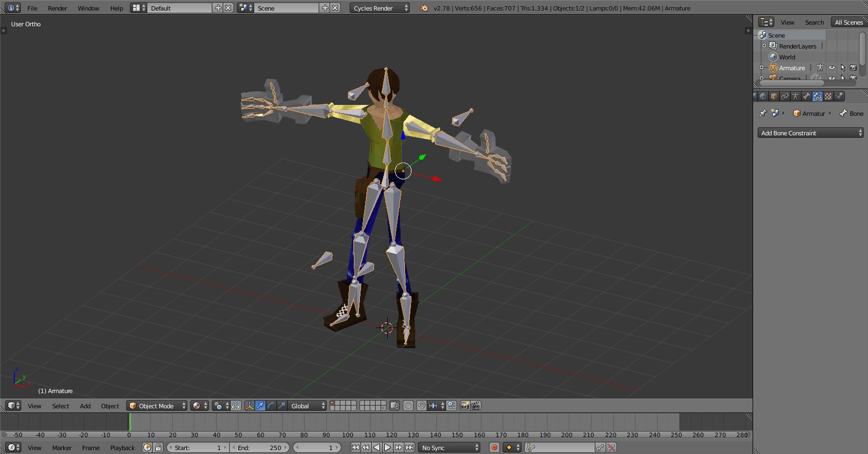Open the Bone properties tab icon

(x=807, y=96)
